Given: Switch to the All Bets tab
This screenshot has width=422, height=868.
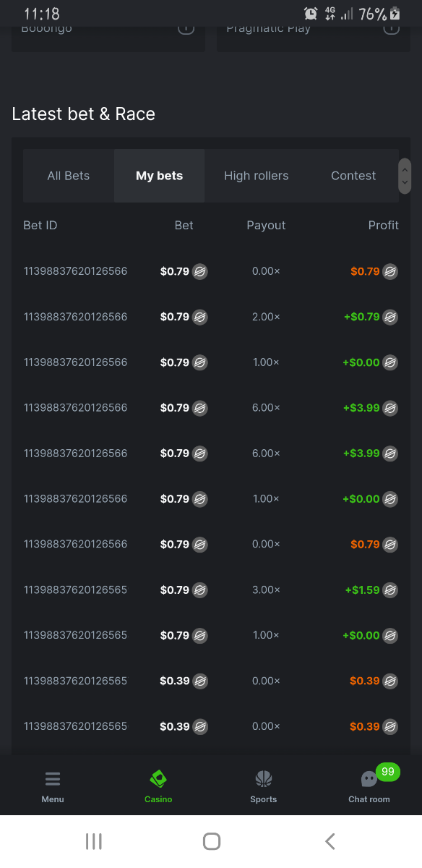Looking at the screenshot, I should 69,176.
